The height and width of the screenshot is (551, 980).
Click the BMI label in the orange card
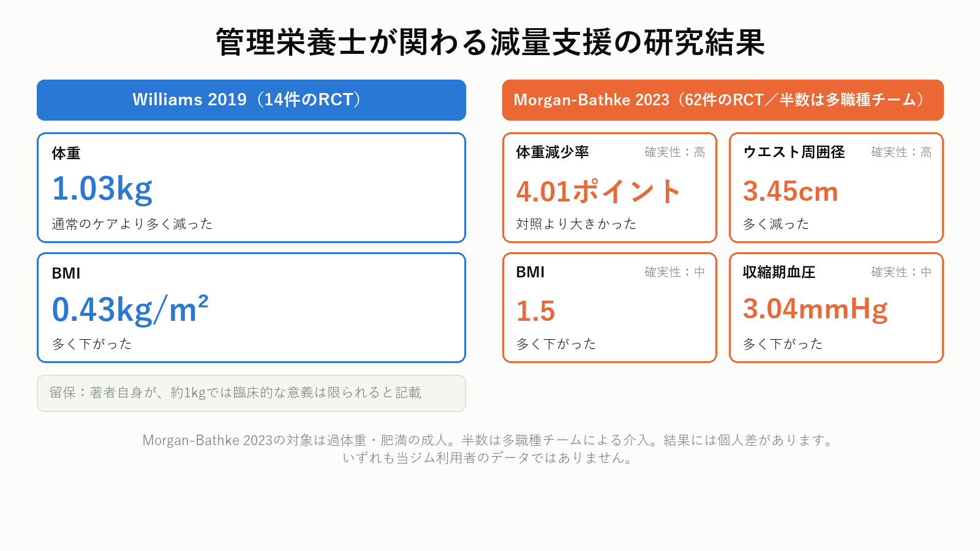pyautogui.click(x=530, y=272)
